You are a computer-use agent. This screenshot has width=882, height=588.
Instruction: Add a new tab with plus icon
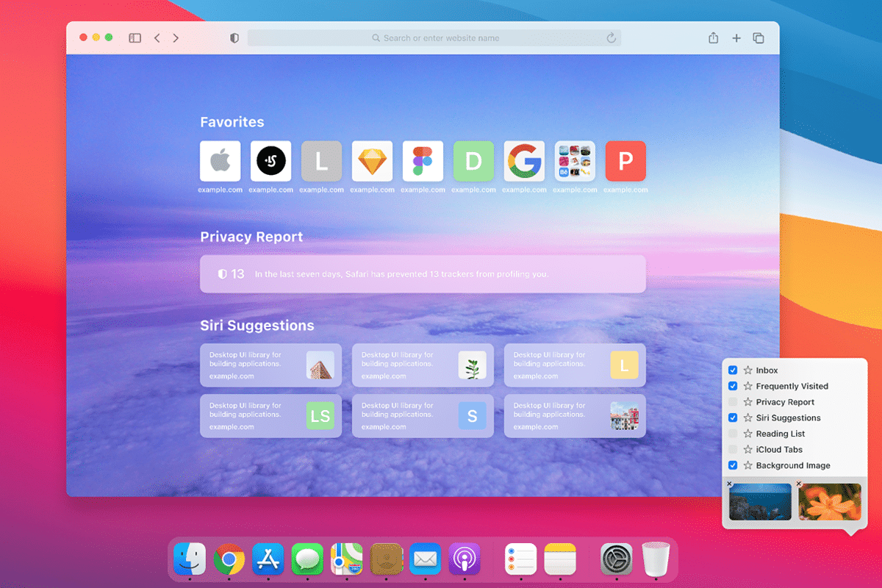point(736,38)
